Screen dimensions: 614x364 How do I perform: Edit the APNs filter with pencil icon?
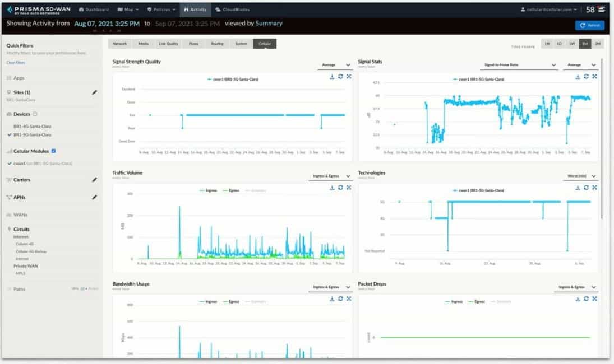pos(94,198)
